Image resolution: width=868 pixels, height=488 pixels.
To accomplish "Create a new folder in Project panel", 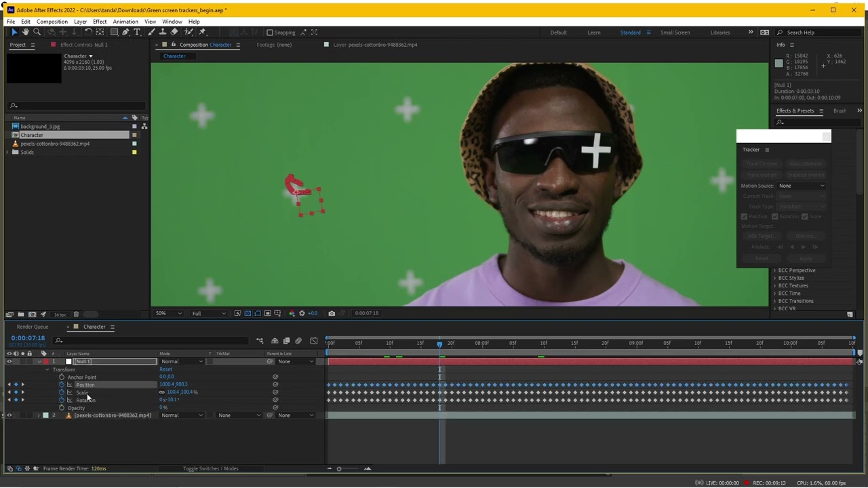I will pos(21,314).
